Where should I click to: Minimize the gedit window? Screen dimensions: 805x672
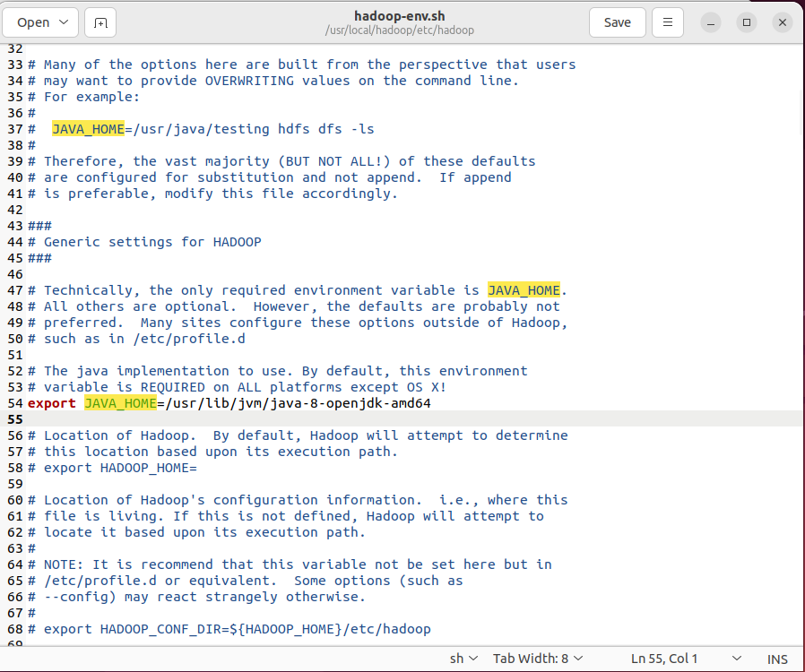pos(711,22)
